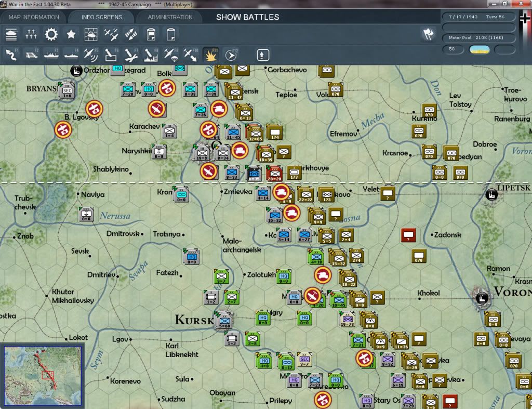Open the losses screen crosses icon
The image size is (532, 409).
pyautogui.click(x=31, y=35)
